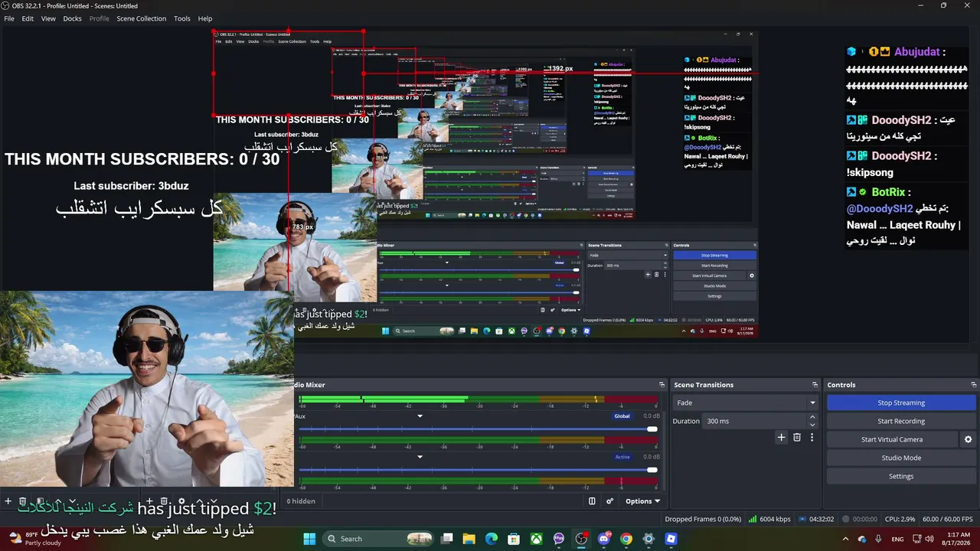Switch the ENG input language

tap(897, 539)
